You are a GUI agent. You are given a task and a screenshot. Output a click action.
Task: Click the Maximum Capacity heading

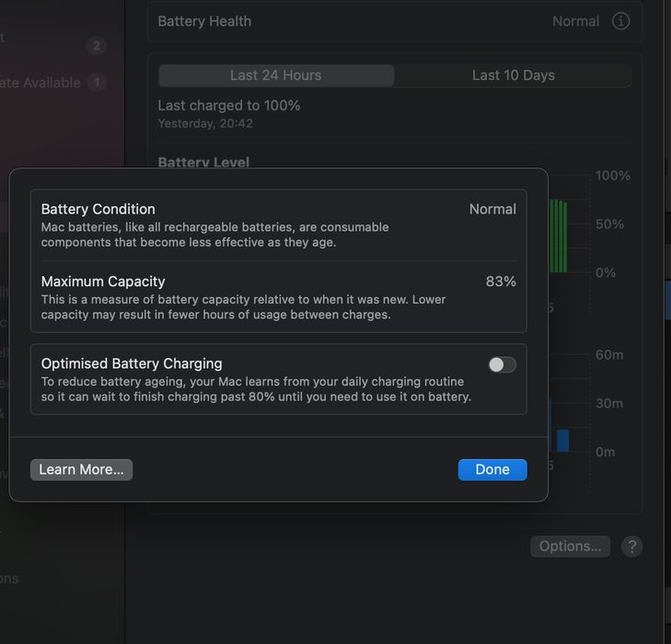click(x=103, y=282)
